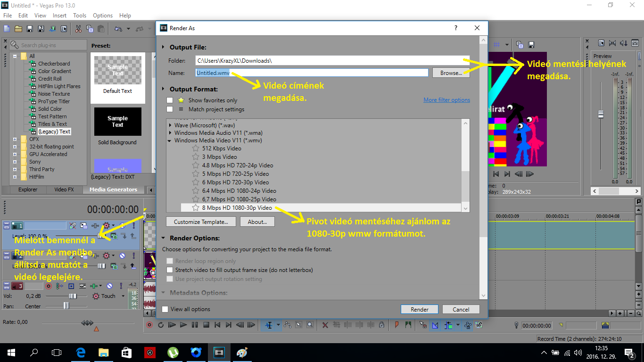Click the Loop Playback icon in transport bar
644x362 pixels.
(161, 325)
